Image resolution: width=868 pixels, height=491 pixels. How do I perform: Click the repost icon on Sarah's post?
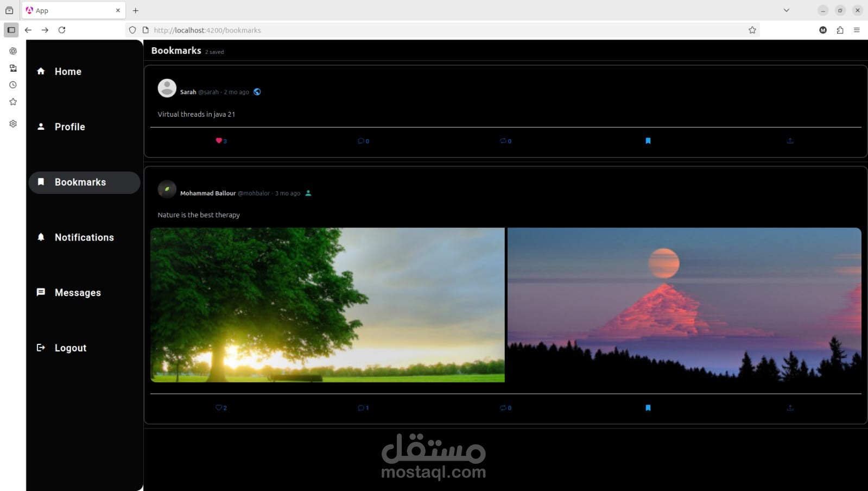point(503,141)
